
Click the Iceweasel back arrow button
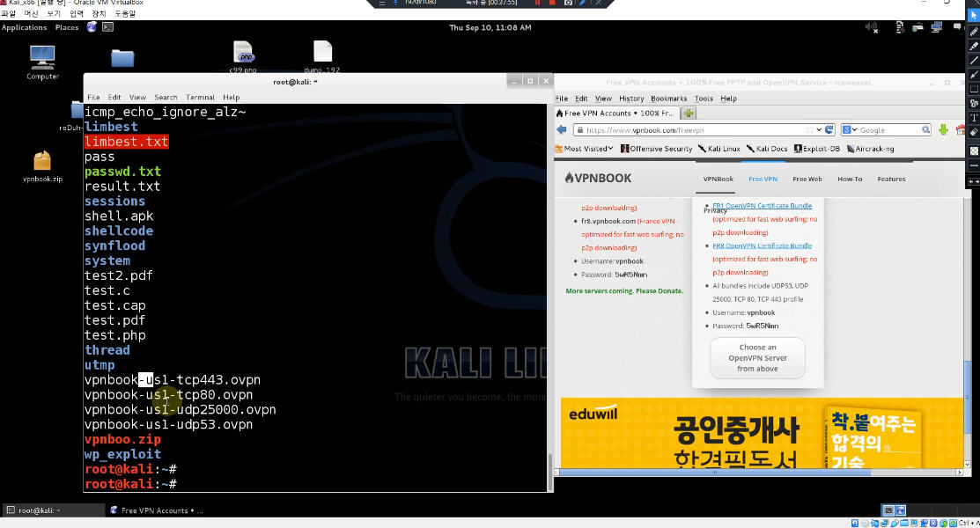click(561, 129)
